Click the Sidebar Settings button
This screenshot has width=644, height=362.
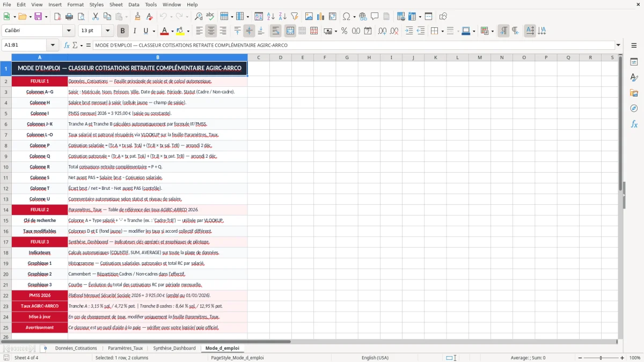634,46
